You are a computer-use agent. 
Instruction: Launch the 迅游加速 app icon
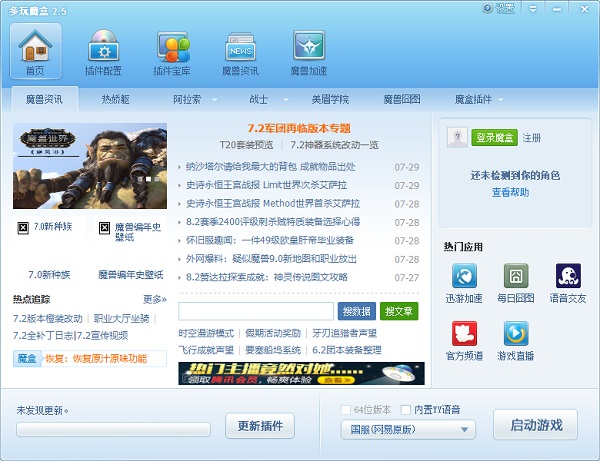[464, 282]
